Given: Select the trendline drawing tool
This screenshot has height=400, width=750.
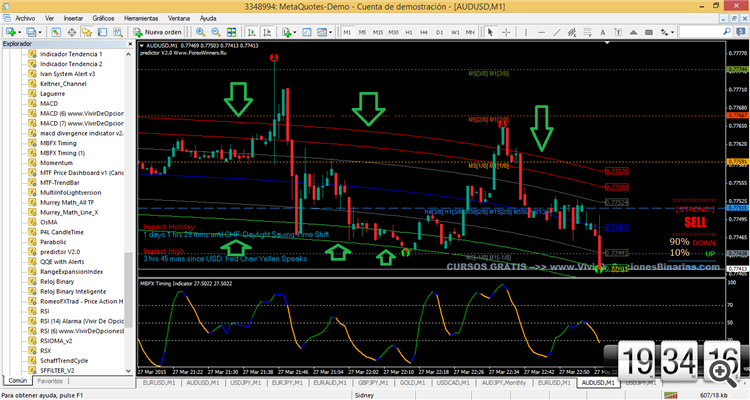Looking at the screenshot, I should (x=556, y=32).
